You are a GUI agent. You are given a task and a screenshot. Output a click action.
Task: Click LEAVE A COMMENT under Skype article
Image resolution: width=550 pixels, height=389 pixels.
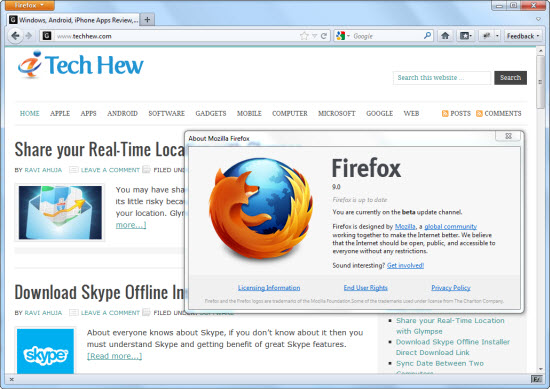[110, 313]
